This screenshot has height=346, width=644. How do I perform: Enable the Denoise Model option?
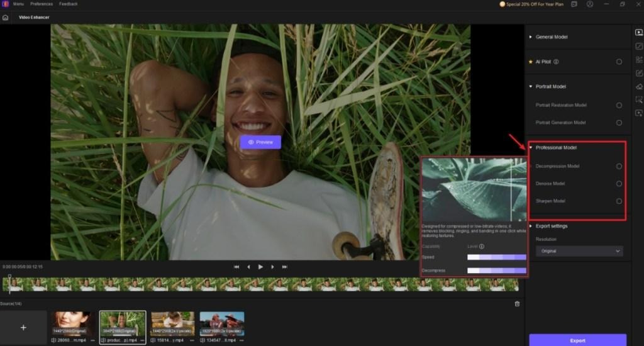(619, 184)
